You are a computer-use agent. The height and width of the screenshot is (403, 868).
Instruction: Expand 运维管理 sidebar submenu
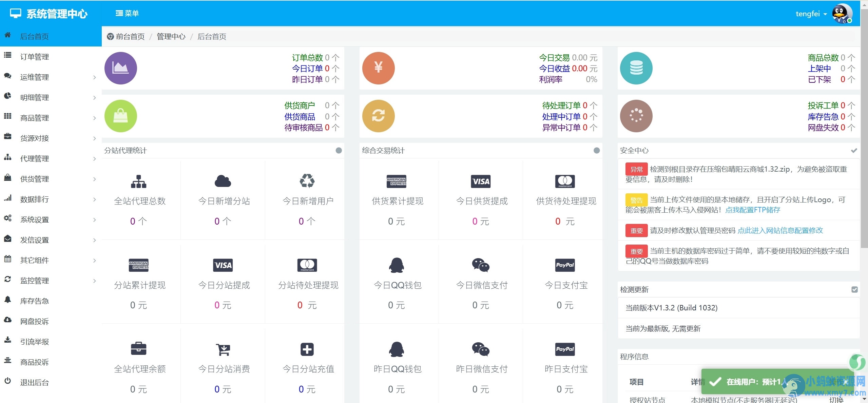[51, 77]
